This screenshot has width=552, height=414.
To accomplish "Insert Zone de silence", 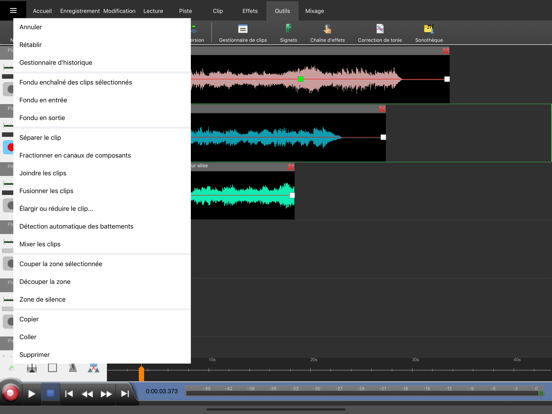I will (x=102, y=300).
